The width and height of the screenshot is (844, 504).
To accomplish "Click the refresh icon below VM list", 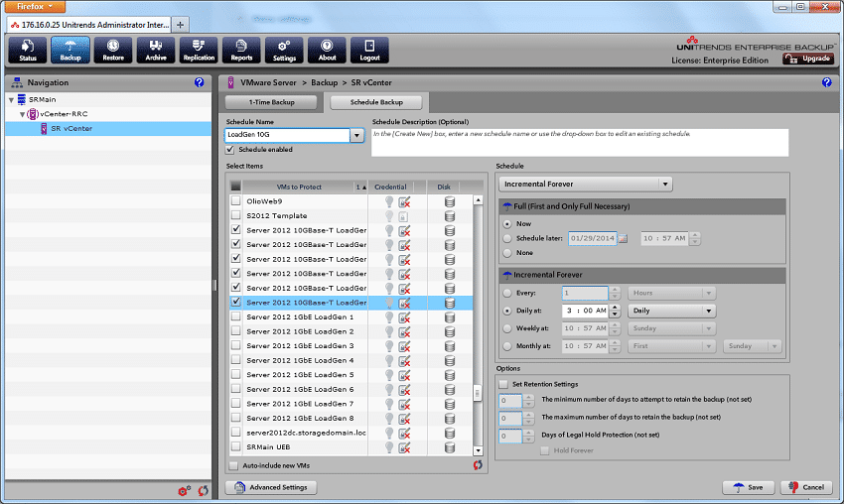I will click(x=478, y=465).
